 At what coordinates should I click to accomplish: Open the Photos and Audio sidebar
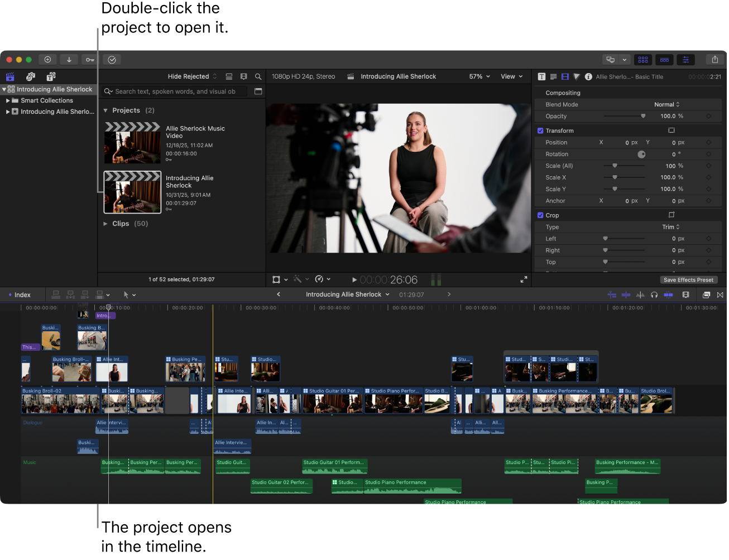point(31,77)
